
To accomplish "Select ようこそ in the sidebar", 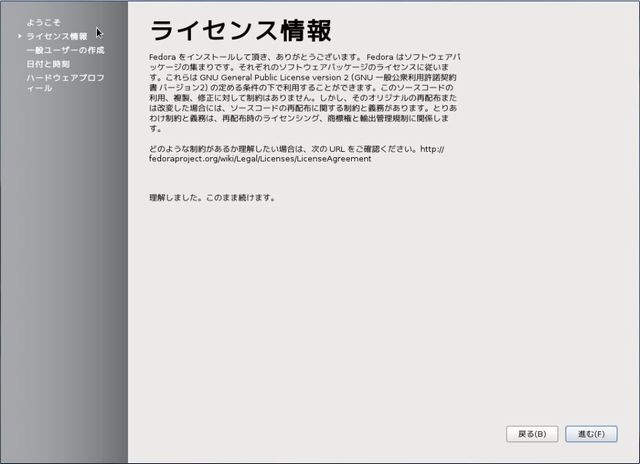I will pos(43,22).
